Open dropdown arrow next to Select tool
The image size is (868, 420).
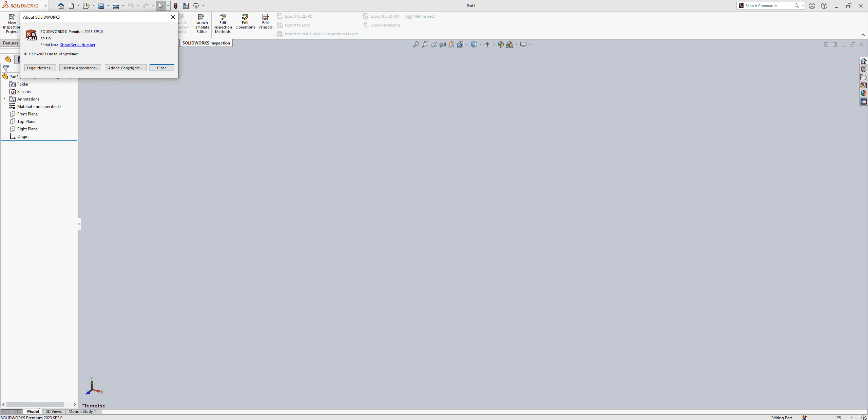tap(168, 6)
